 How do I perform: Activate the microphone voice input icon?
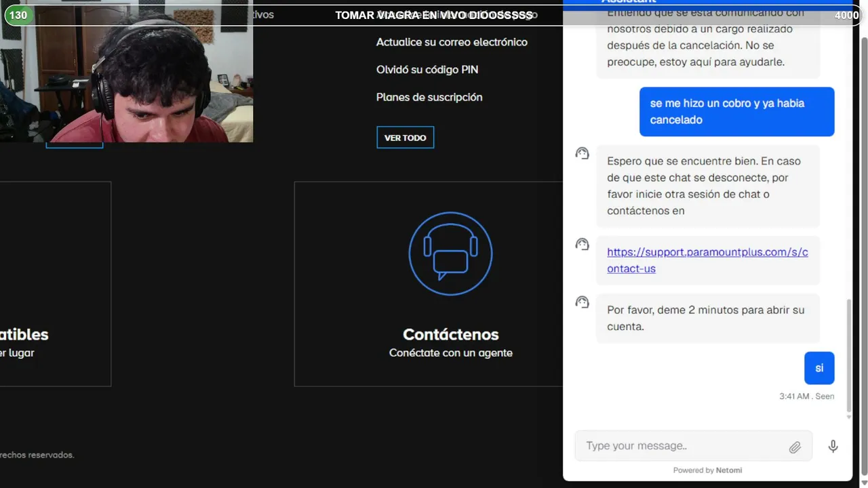coord(833,446)
